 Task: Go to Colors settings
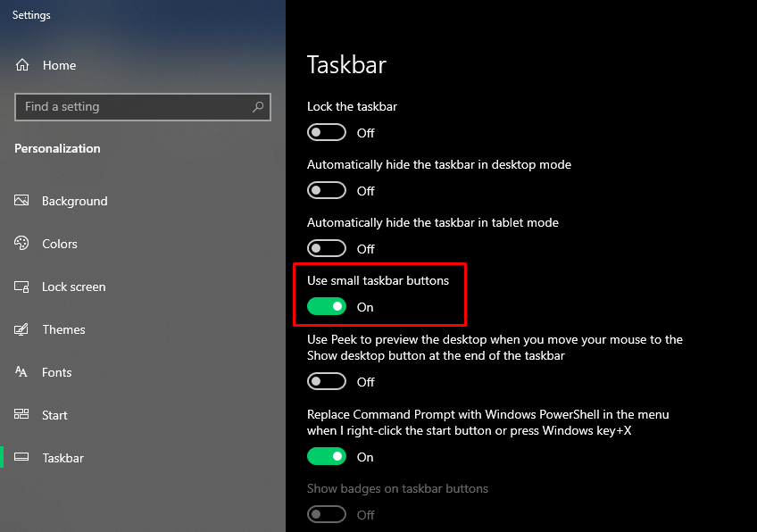60,244
